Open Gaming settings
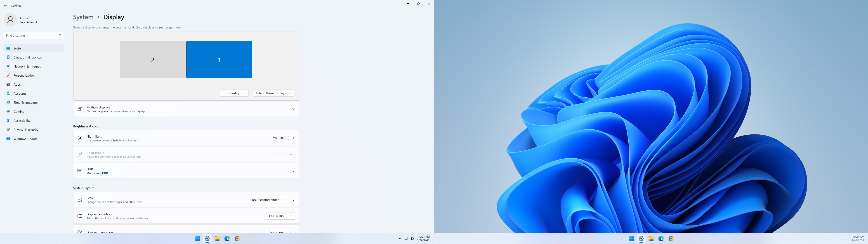Viewport: 868px width, 244px height. [x=34, y=112]
